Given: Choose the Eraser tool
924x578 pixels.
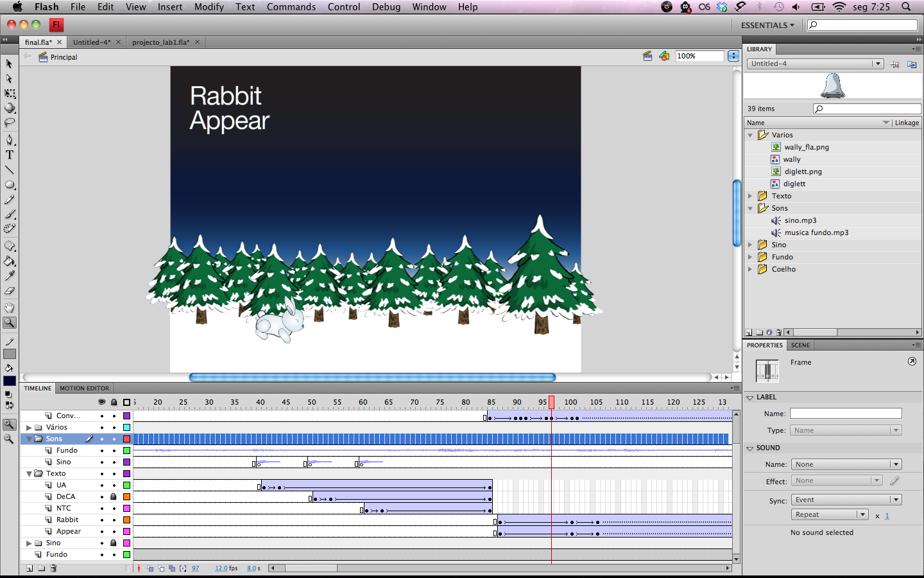Looking at the screenshot, I should pos(10,291).
